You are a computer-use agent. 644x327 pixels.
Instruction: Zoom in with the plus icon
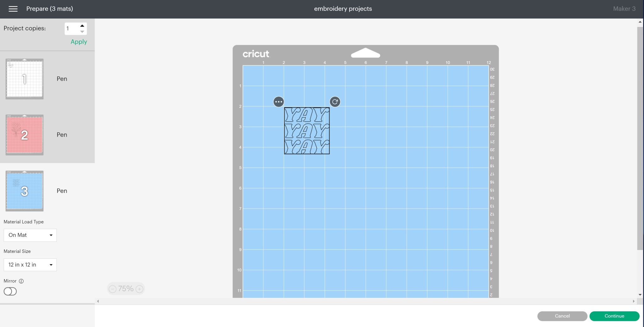[x=139, y=289]
